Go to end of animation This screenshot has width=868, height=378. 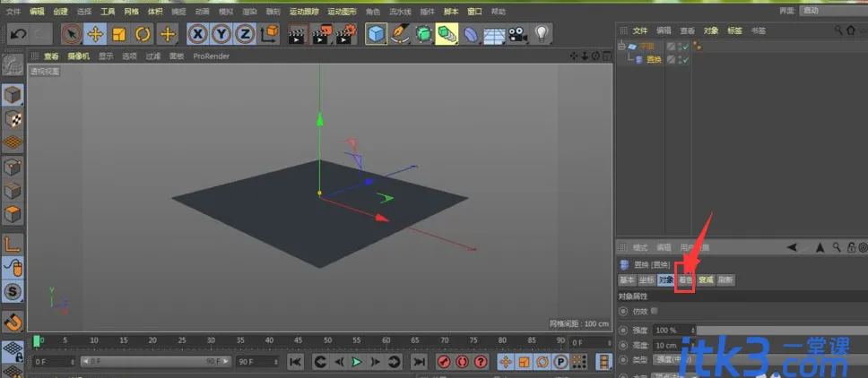tap(419, 362)
